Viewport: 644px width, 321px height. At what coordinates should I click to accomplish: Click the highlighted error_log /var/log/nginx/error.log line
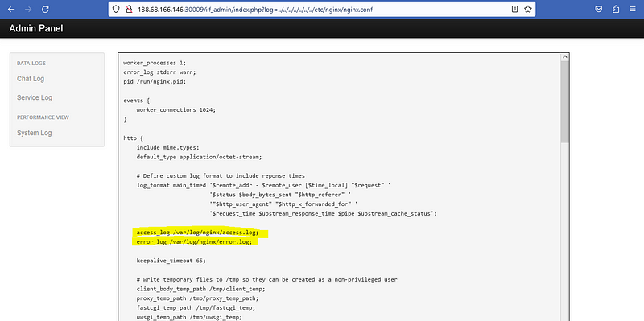[194, 242]
